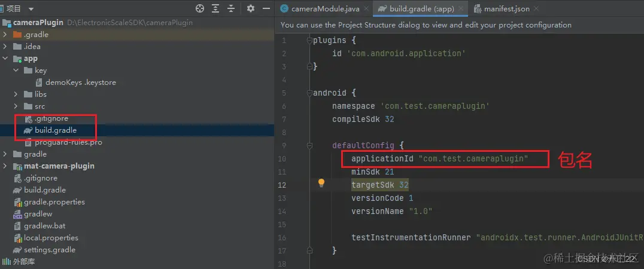Expand the libs folder
This screenshot has width=644, height=269.
[16, 94]
